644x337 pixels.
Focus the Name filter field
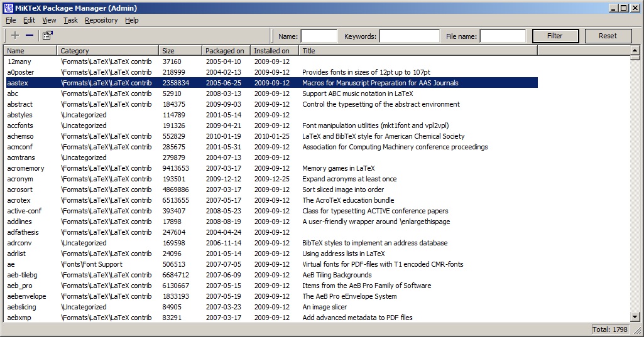319,36
